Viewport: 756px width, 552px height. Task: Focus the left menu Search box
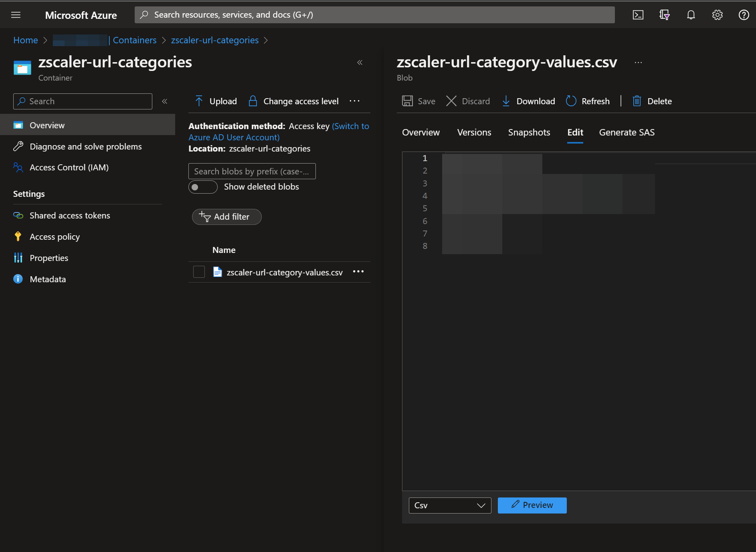click(x=83, y=101)
